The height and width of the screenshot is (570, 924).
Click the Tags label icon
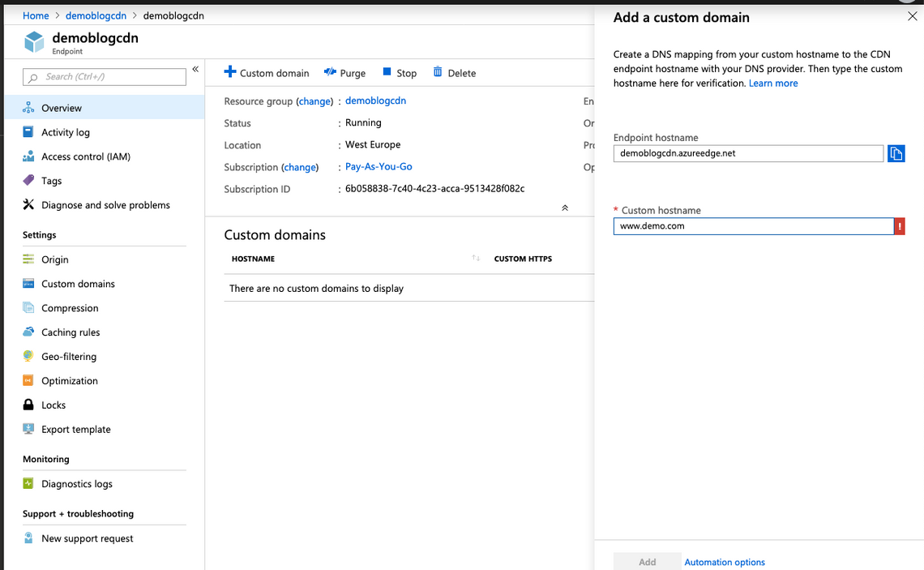[28, 180]
